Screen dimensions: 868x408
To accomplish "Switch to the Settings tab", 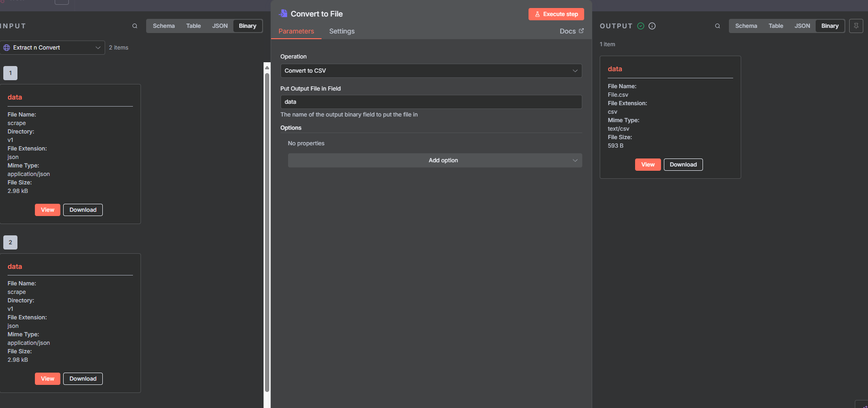I will click(x=341, y=31).
